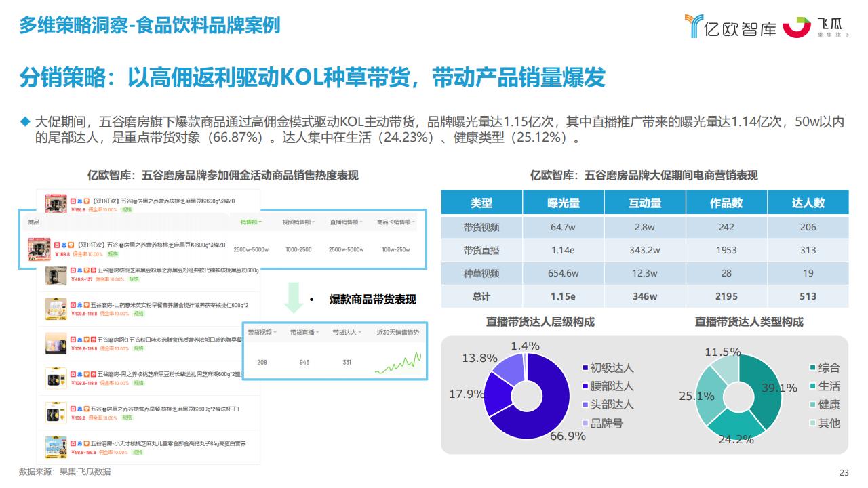This screenshot has height=488, width=868.
Task: Sort by 带货直播 header above 946
Action: coord(304,333)
